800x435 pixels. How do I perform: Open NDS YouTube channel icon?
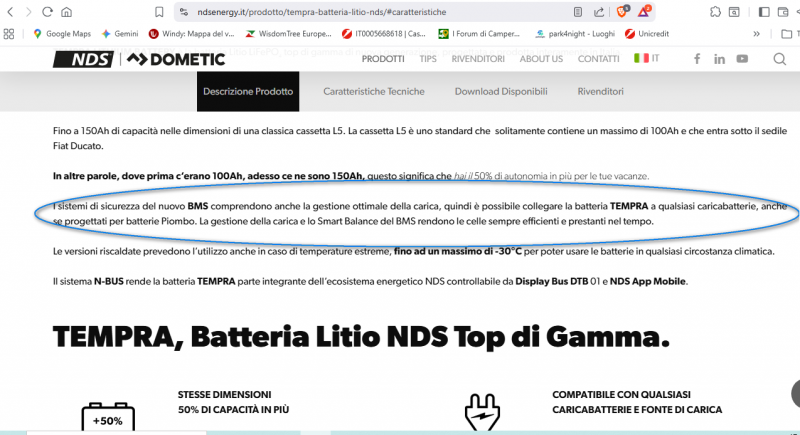(x=742, y=59)
